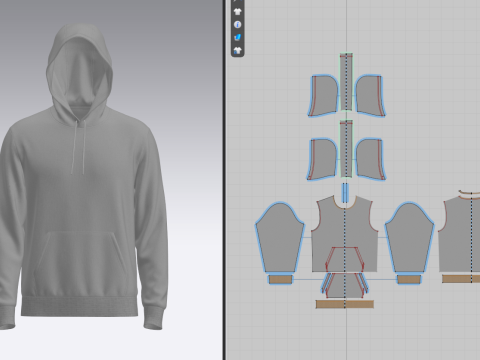Select the back waistband rib pattern piece
Viewport: 480px width, 360px height.
(461, 279)
